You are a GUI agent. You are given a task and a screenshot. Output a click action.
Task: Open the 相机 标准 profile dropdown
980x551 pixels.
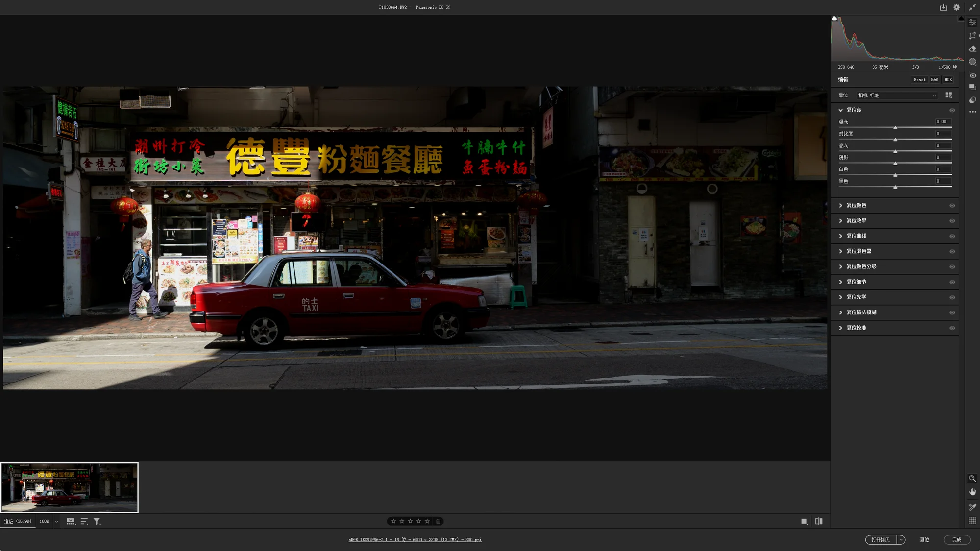pos(897,96)
